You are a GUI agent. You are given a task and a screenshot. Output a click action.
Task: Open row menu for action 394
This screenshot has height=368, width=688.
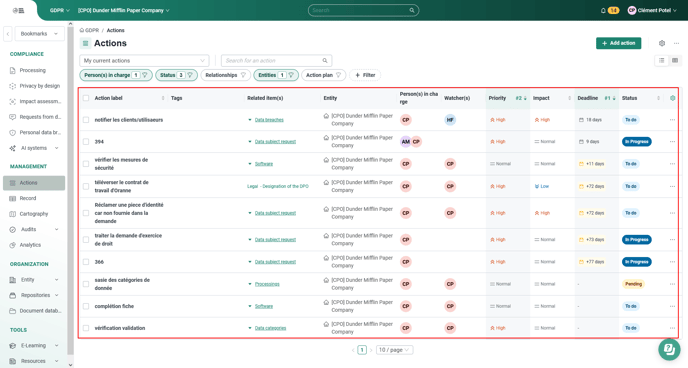pos(672,142)
